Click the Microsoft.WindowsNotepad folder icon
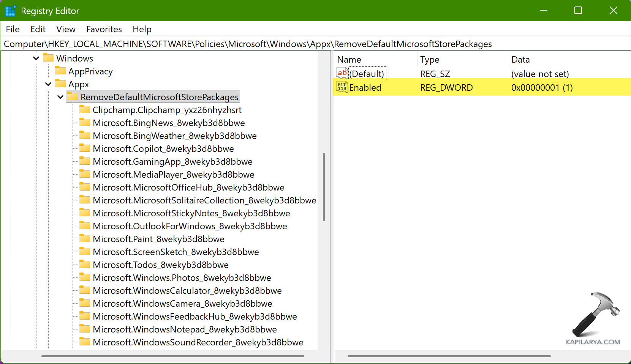631x364 pixels. click(85, 329)
